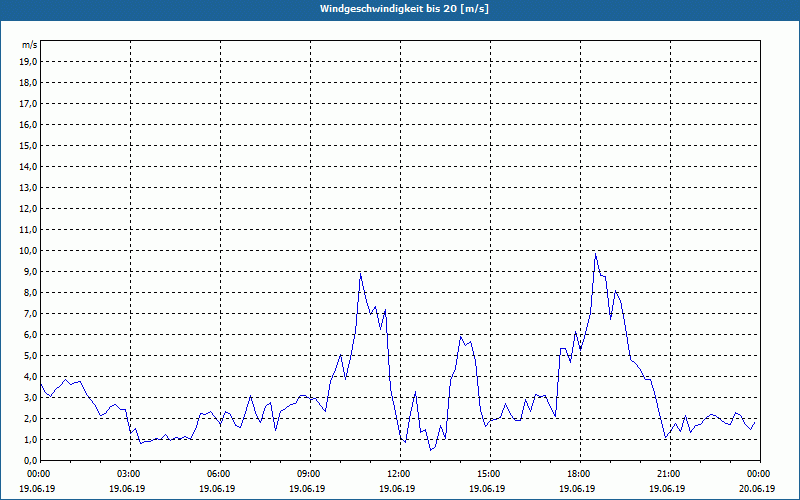The image size is (800, 500).
Task: Click the 18,0 y-axis label
Action: tap(28, 83)
